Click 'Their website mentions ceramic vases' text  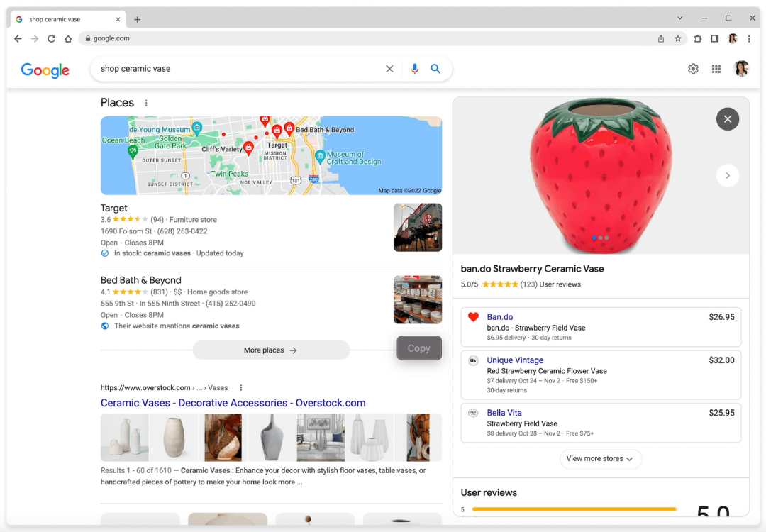pyautogui.click(x=177, y=326)
